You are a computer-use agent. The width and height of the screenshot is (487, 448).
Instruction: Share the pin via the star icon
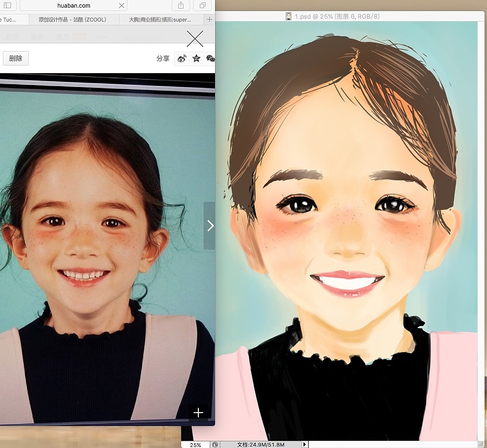point(196,58)
